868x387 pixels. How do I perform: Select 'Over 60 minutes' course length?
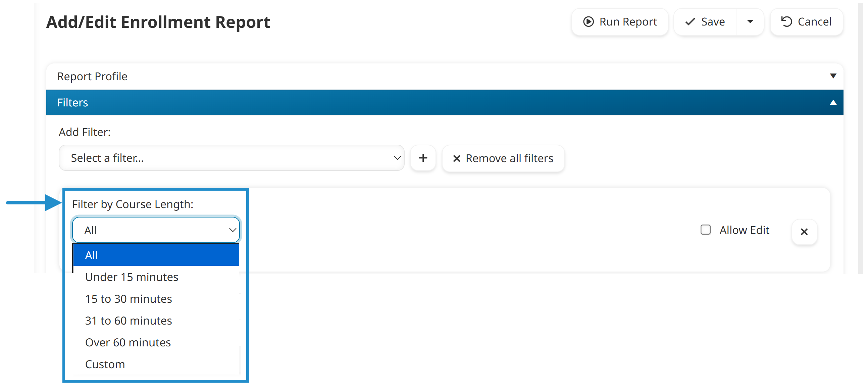(x=128, y=342)
